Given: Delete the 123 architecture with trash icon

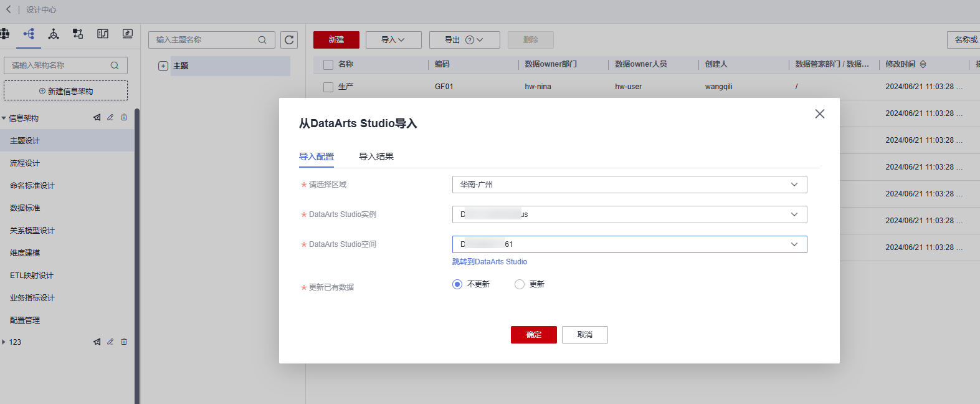Looking at the screenshot, I should point(124,342).
